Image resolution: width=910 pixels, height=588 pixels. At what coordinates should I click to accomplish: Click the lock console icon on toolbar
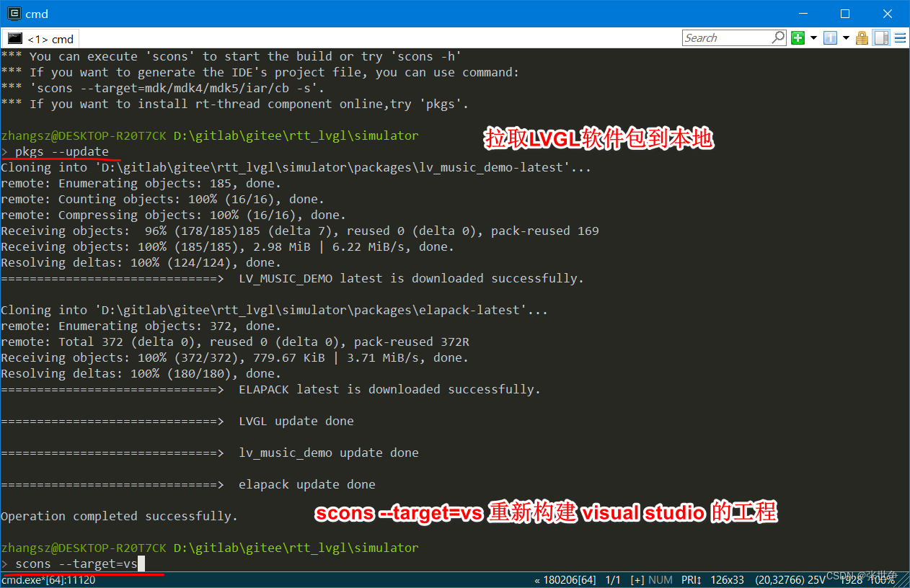[861, 37]
